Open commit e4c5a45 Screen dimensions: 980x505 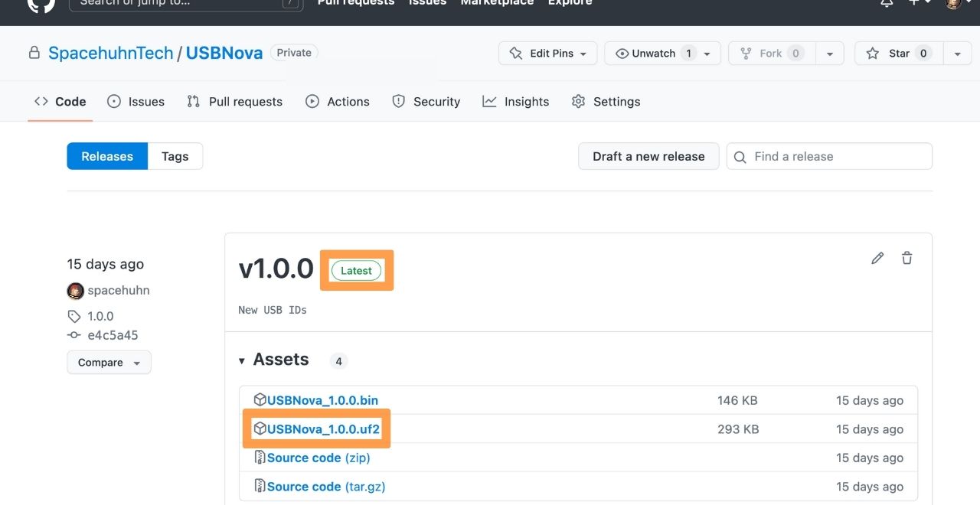click(x=113, y=335)
